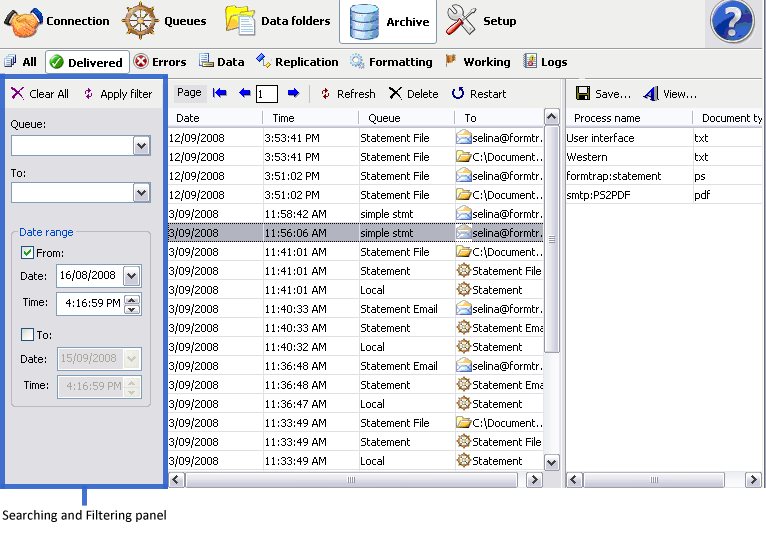Click the blue help question mark icon

click(x=732, y=22)
